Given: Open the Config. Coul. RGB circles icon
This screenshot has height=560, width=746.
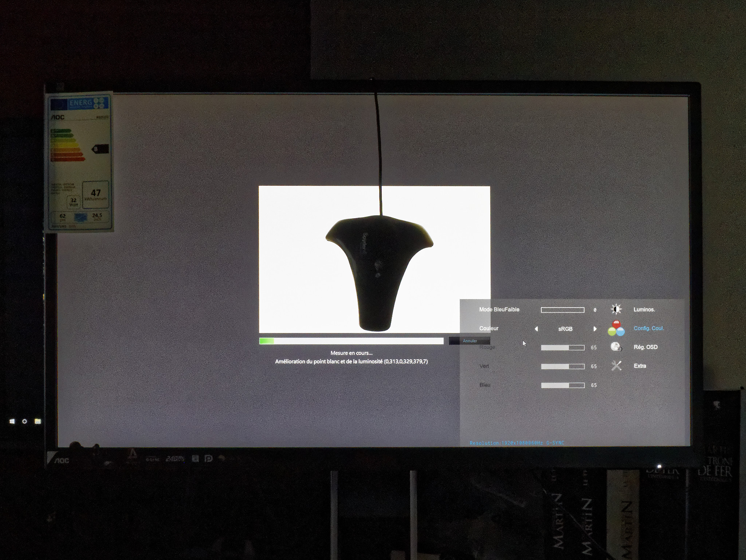Looking at the screenshot, I should point(616,328).
